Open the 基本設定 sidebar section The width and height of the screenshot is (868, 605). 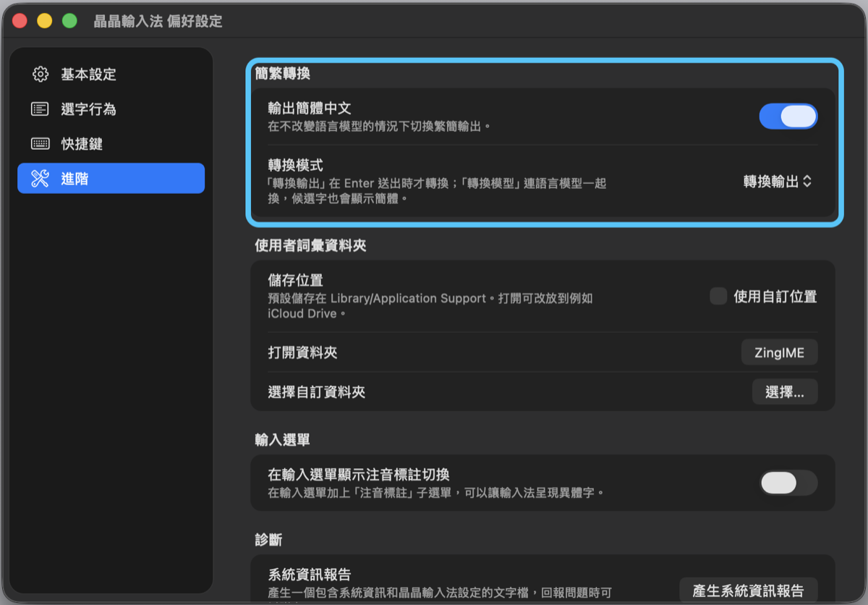tap(111, 75)
